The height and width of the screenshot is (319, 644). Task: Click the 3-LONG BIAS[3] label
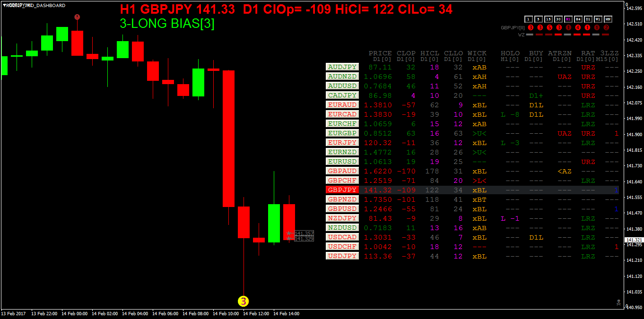click(x=167, y=24)
